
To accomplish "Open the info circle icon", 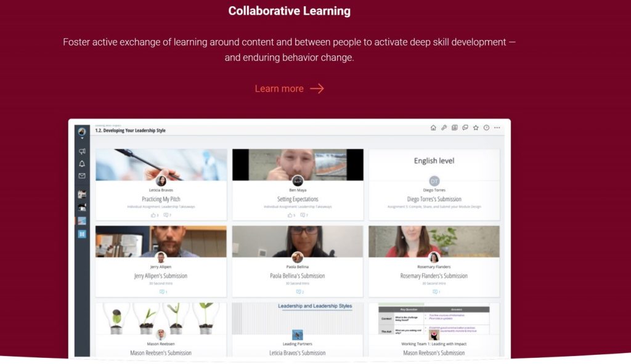I will point(486,127).
